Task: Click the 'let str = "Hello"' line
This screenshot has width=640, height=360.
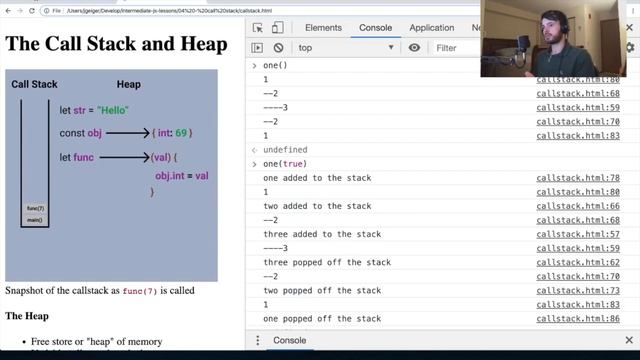Action: coord(94,110)
